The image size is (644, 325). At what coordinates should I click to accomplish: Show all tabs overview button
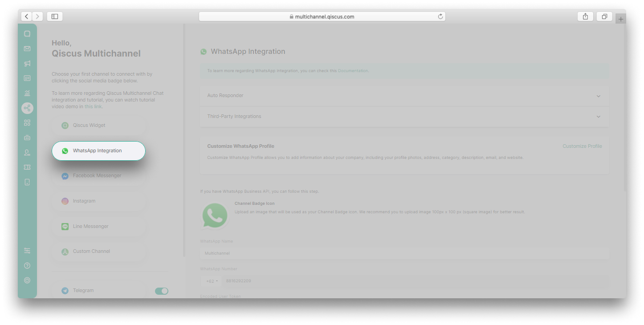(604, 16)
